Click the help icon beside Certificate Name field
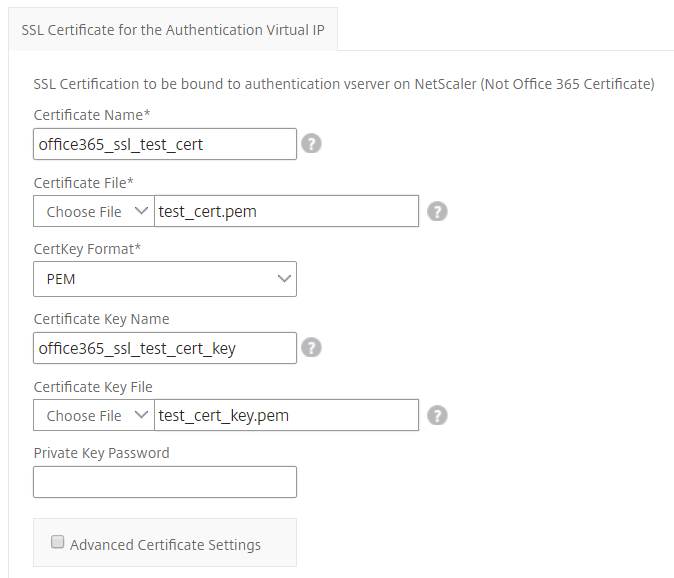The height and width of the screenshot is (578, 674). coord(311,144)
